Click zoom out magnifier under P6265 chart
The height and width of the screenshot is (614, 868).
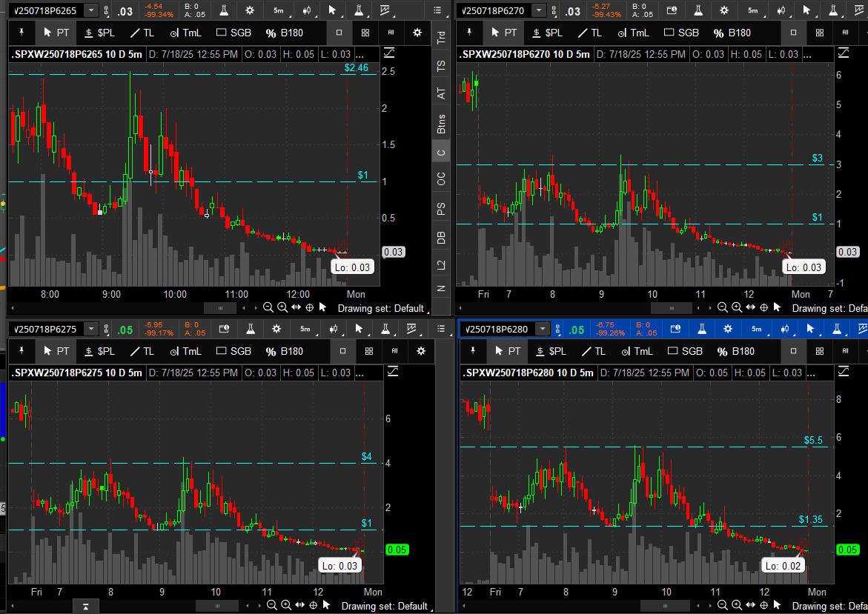coord(268,307)
